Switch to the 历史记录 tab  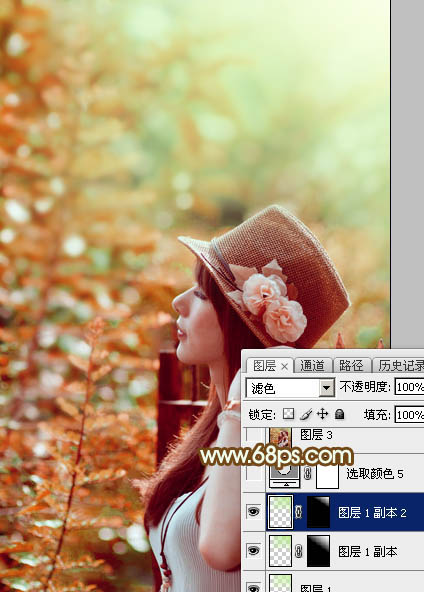click(400, 365)
